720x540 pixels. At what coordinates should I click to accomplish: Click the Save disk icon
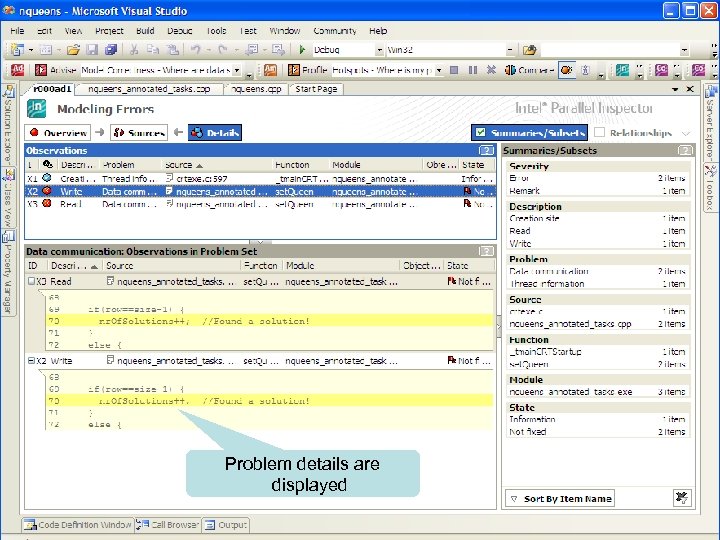click(92, 50)
